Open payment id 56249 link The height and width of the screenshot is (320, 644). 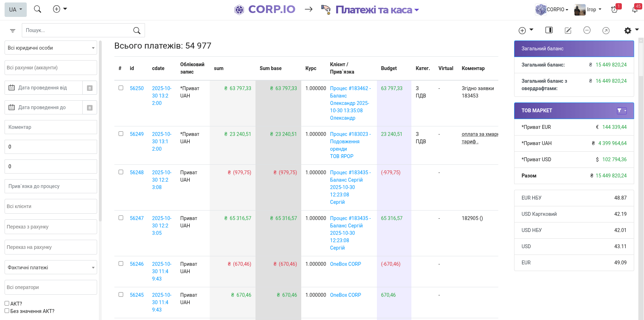click(137, 134)
